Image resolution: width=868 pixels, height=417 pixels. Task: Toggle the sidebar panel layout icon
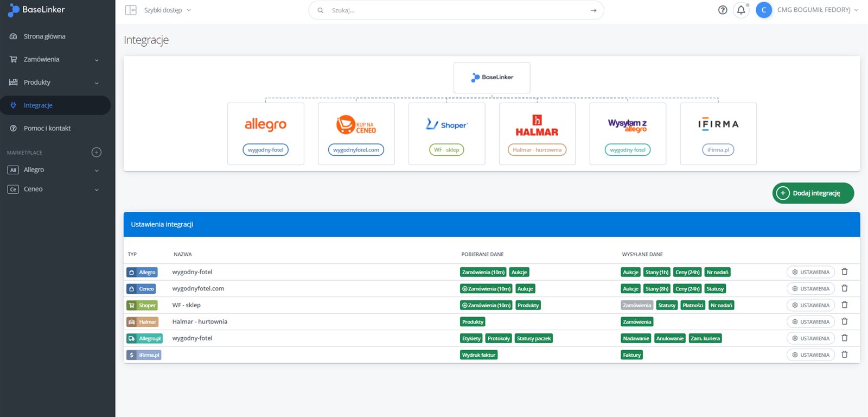click(131, 10)
